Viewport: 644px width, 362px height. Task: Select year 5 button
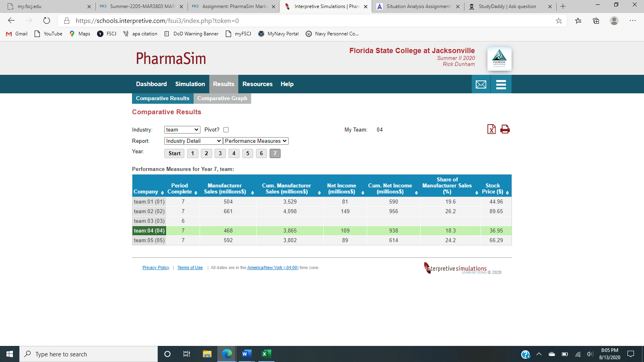click(x=248, y=153)
